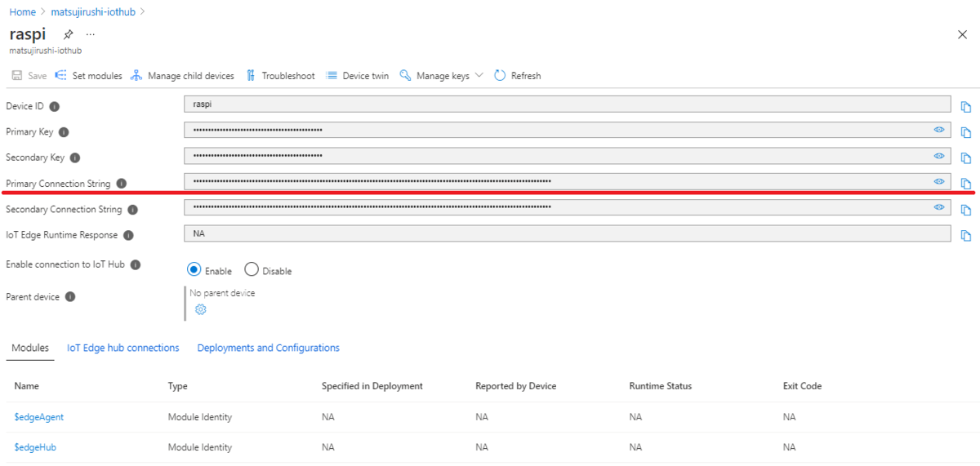
Task: Click the Save toolbar button
Action: coord(29,75)
